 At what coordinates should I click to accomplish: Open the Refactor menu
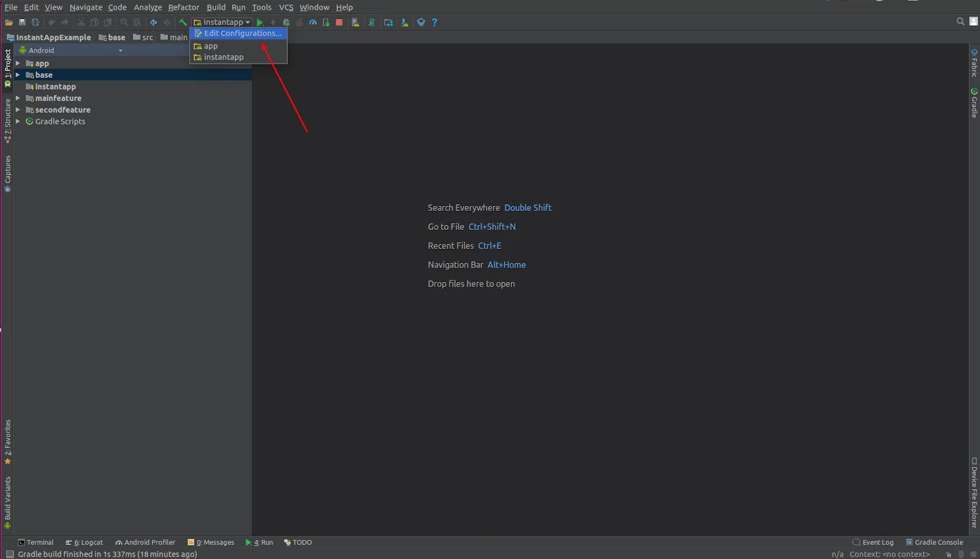click(x=183, y=7)
